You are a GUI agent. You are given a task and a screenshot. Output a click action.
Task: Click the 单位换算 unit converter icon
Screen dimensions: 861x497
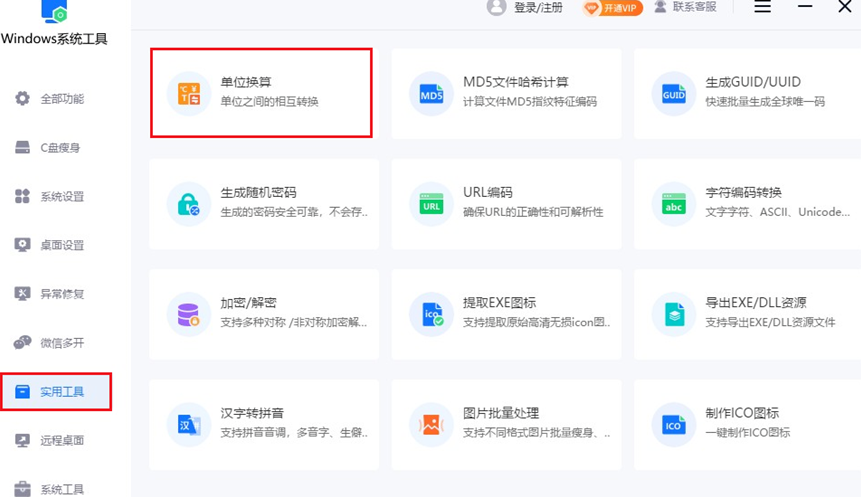tap(189, 94)
